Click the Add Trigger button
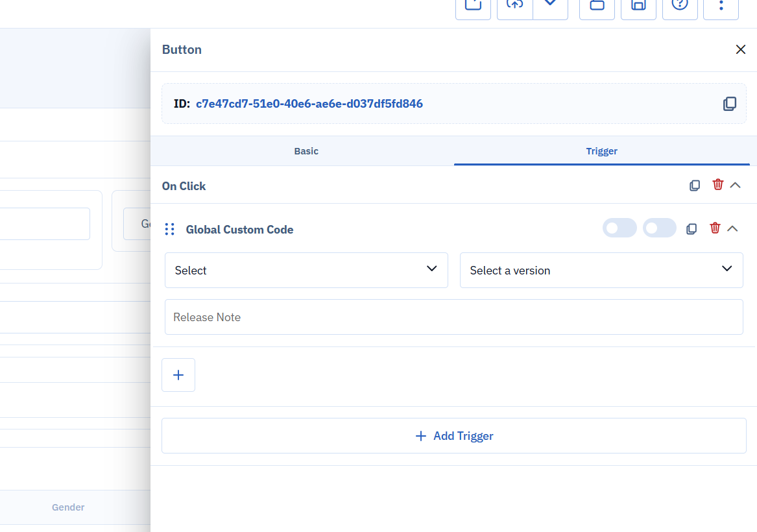The width and height of the screenshot is (757, 532). click(x=453, y=436)
